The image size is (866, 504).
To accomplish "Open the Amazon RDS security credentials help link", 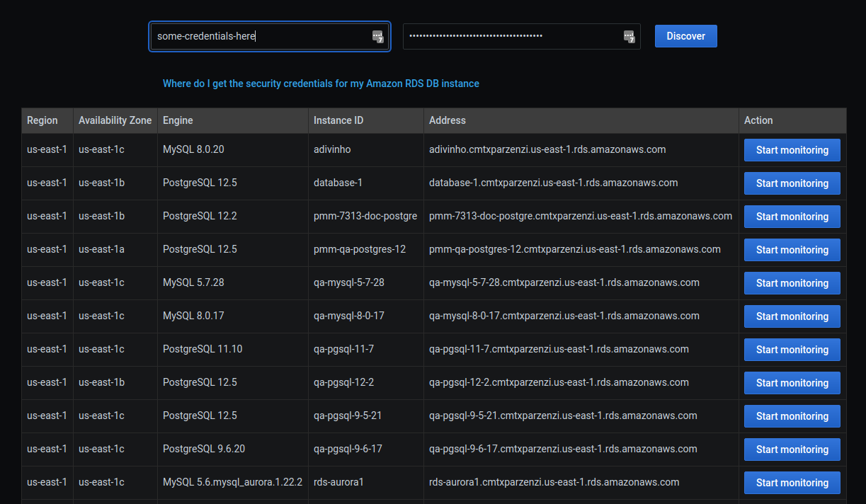I will coord(321,84).
